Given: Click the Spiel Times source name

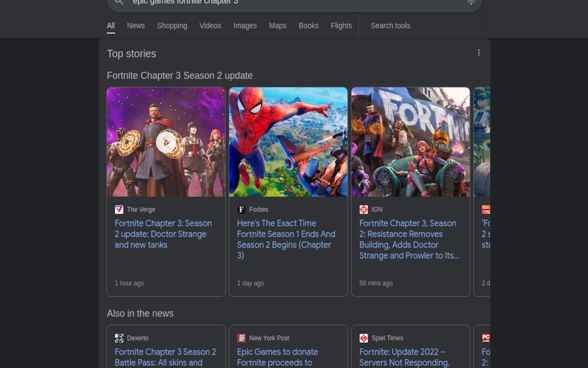Looking at the screenshot, I should pyautogui.click(x=387, y=338).
